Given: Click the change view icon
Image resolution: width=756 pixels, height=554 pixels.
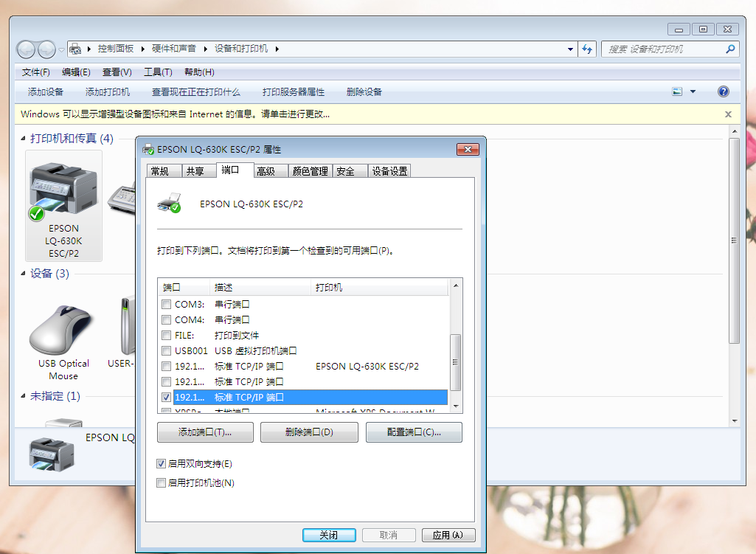Looking at the screenshot, I should coord(677,91).
